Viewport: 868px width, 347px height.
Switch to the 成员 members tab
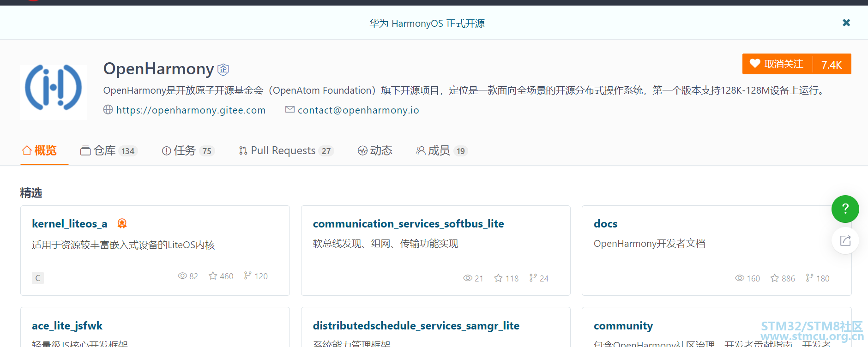442,151
